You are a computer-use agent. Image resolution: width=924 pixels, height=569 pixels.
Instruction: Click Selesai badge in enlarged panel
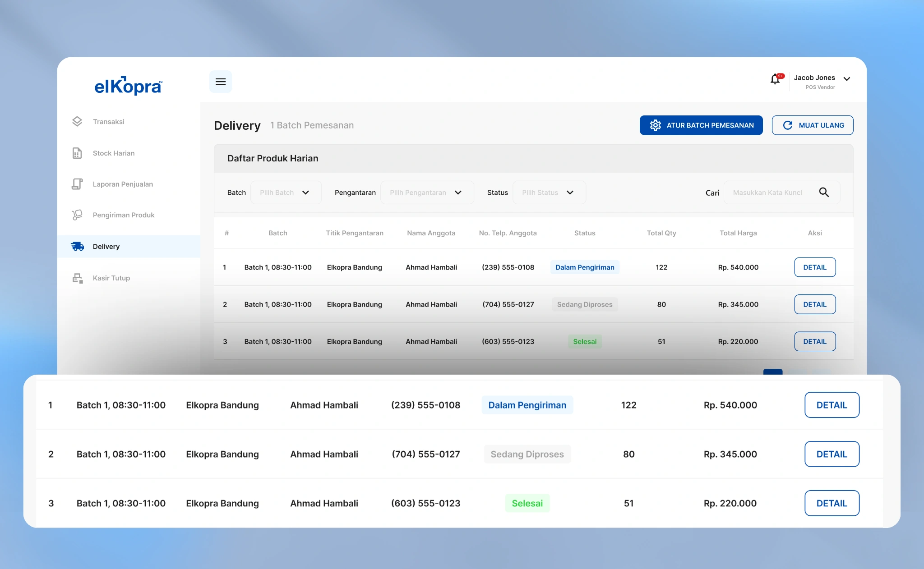point(527,503)
